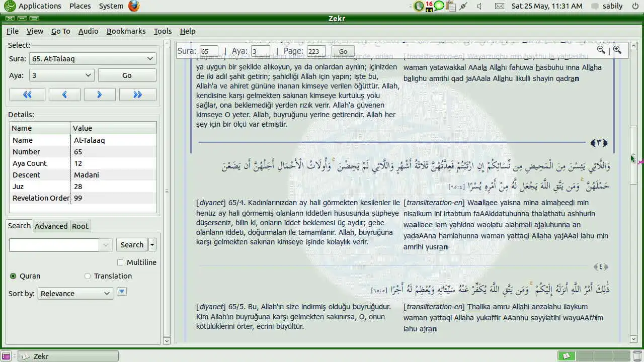Click the prayer times mosque tray icon
Screen dimensions: 644x362
pyautogui.click(x=419, y=6)
